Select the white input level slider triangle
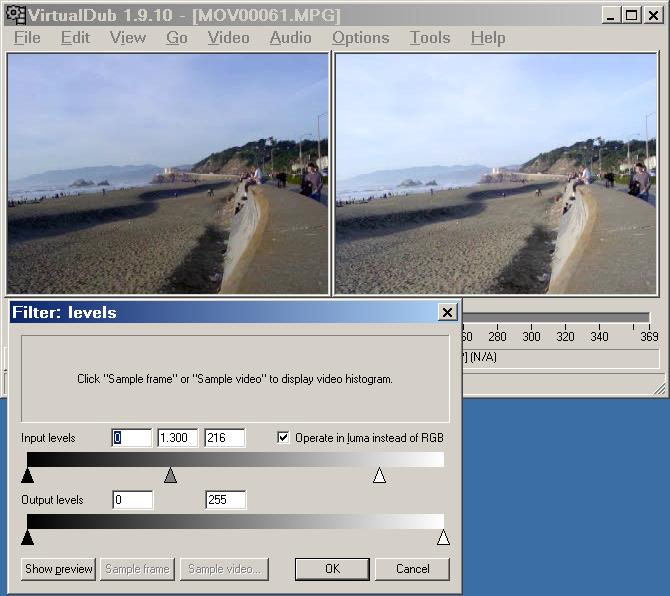 click(x=379, y=475)
